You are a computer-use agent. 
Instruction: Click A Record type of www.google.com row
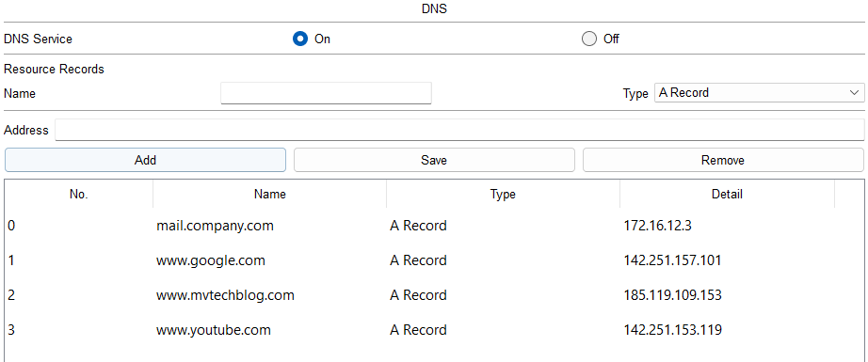click(x=418, y=260)
